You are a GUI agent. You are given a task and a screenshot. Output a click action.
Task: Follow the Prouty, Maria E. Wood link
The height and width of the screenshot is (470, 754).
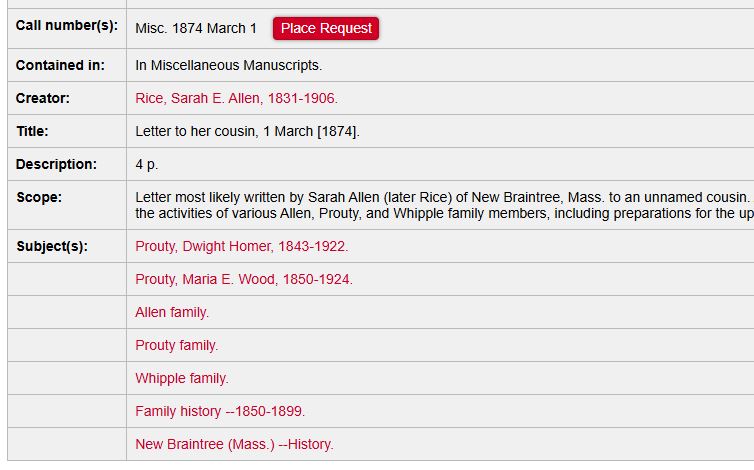pyautogui.click(x=243, y=279)
